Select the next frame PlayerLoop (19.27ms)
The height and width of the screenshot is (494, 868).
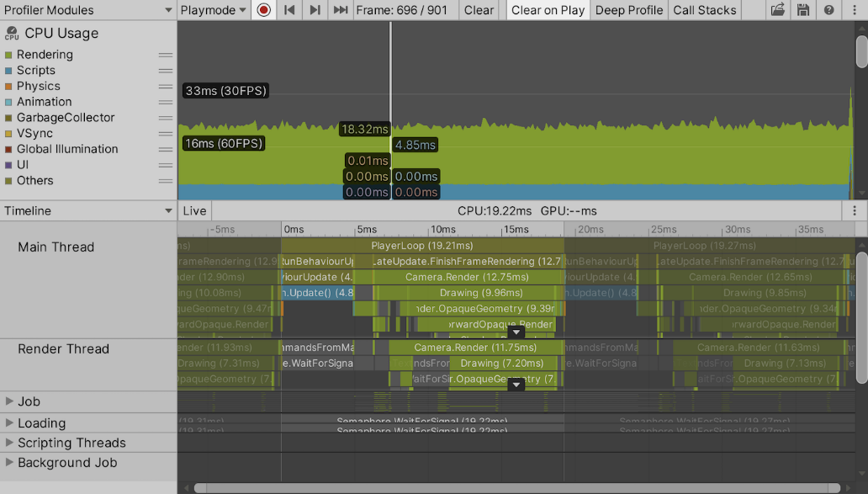704,246
